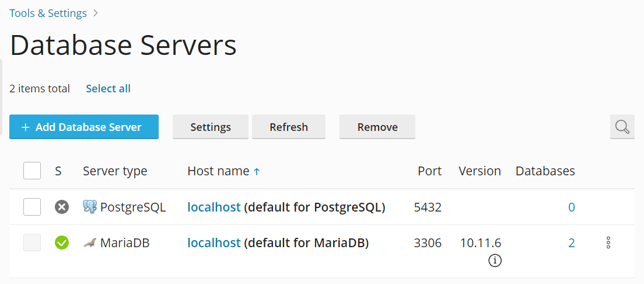644x284 pixels.
Task: Click the sort arrow beside Host name
Action: point(257,171)
